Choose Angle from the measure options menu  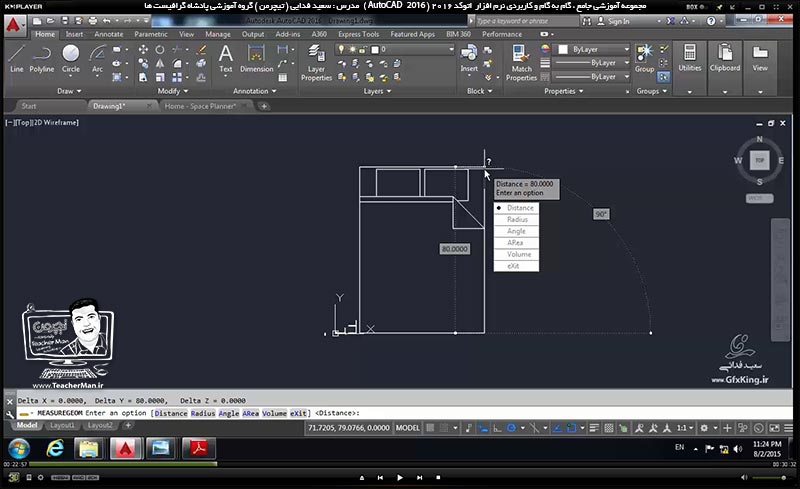[516, 231]
